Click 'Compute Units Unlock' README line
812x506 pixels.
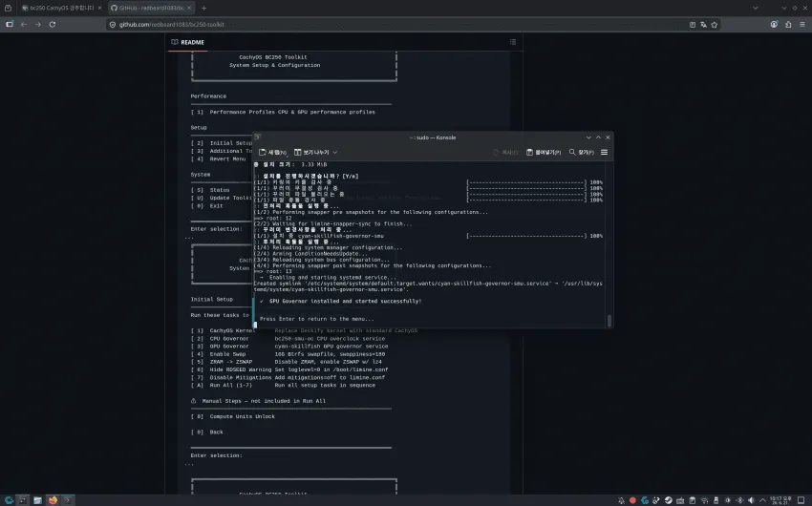click(232, 416)
